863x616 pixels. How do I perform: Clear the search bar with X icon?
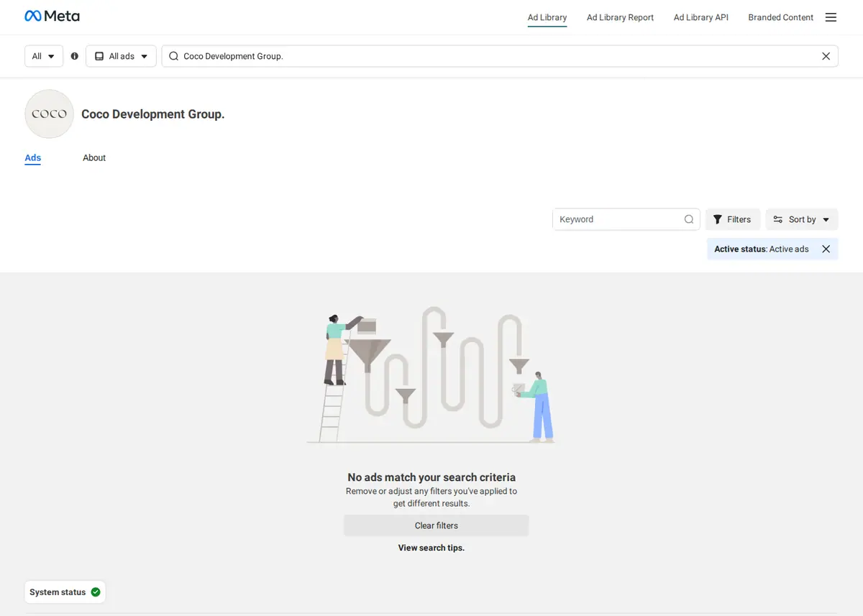826,56
